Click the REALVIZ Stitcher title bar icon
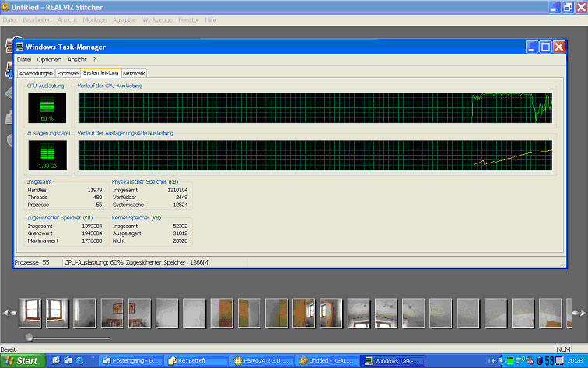This screenshot has width=588, height=368. [x=6, y=6]
